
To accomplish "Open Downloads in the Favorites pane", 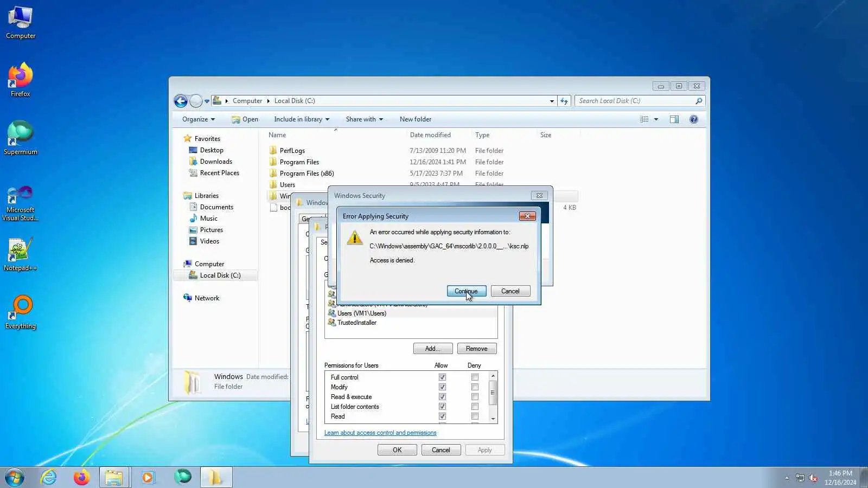I will tap(215, 162).
